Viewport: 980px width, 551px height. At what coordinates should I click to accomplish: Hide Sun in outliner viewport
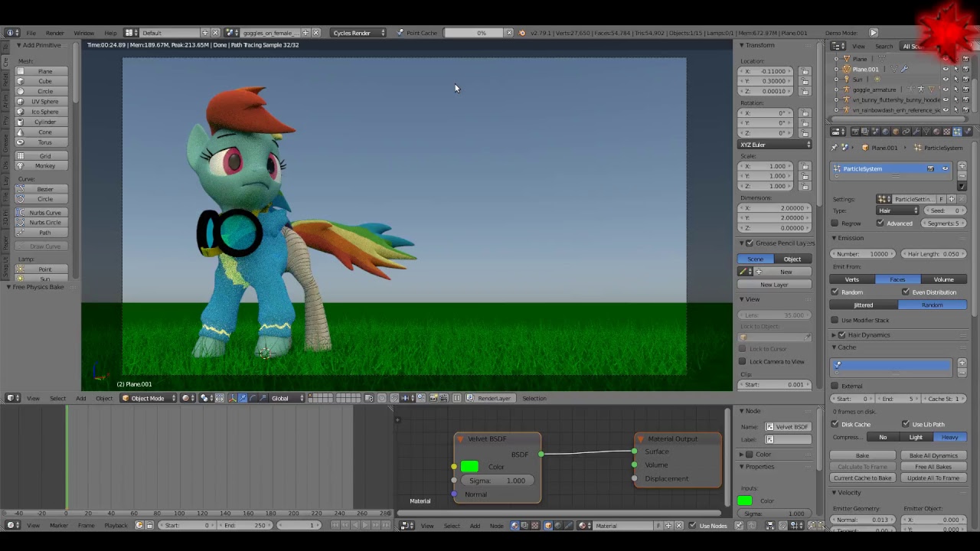tap(946, 79)
